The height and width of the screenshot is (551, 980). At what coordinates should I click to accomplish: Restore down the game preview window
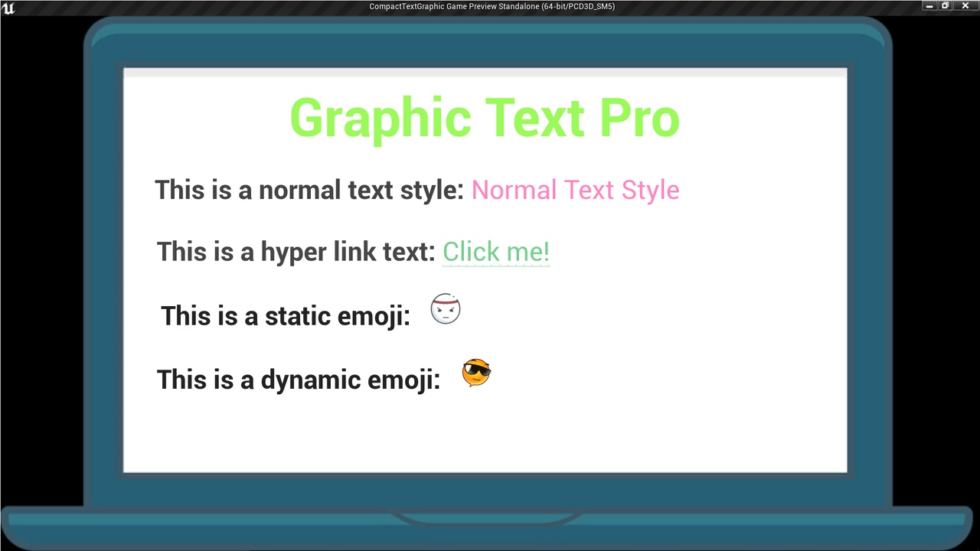pos(946,6)
